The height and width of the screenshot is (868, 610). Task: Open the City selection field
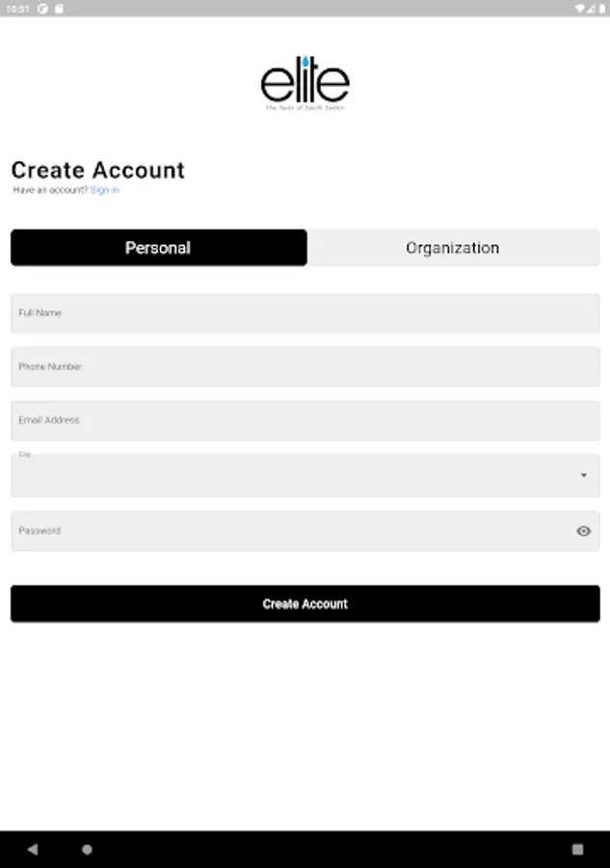(289, 475)
